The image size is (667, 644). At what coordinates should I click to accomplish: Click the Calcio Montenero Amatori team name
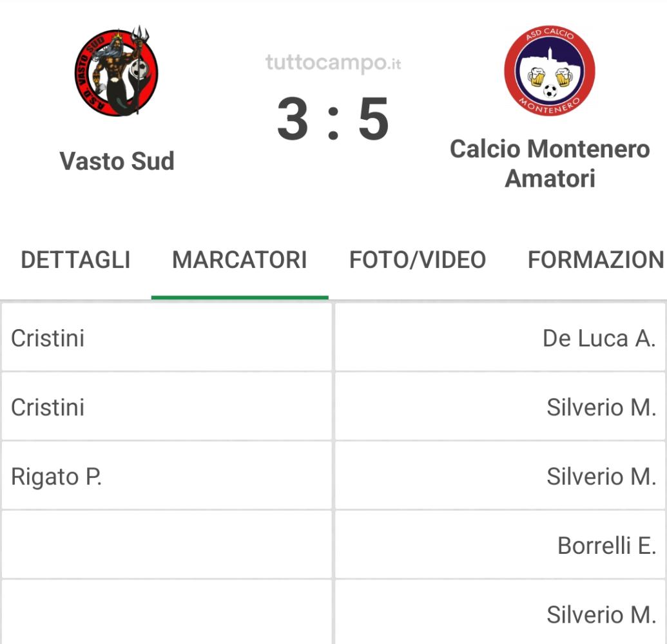tap(550, 164)
